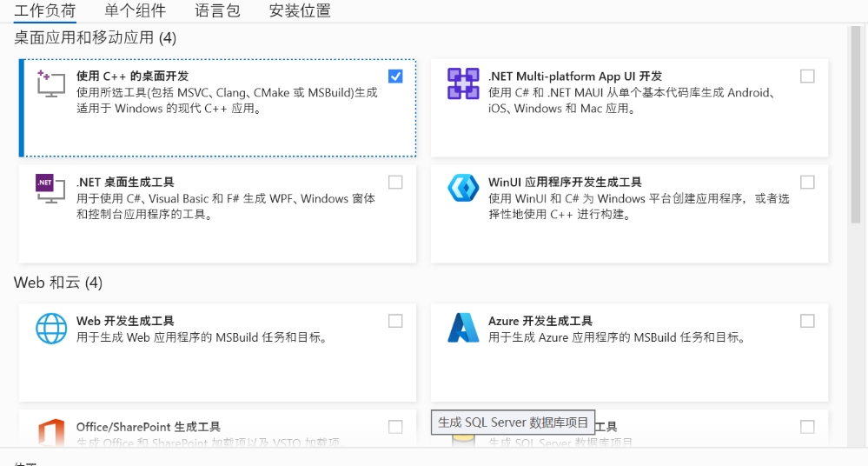Check the SQL Server data tools checkbox at bottom right
This screenshot has width=868, height=466.
[x=807, y=427]
